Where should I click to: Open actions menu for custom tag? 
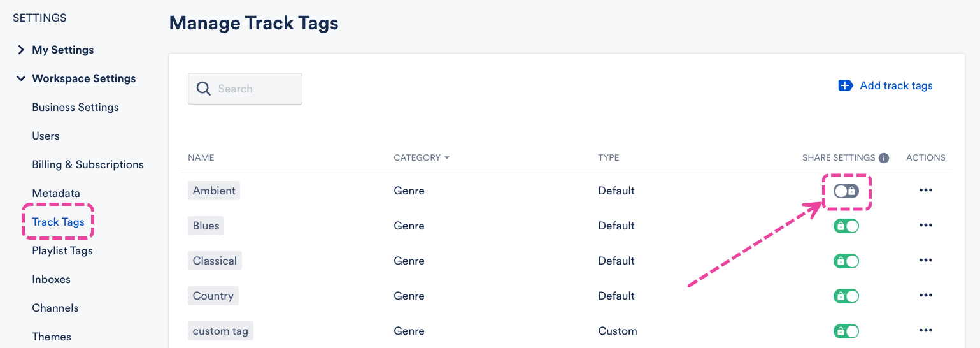925,331
